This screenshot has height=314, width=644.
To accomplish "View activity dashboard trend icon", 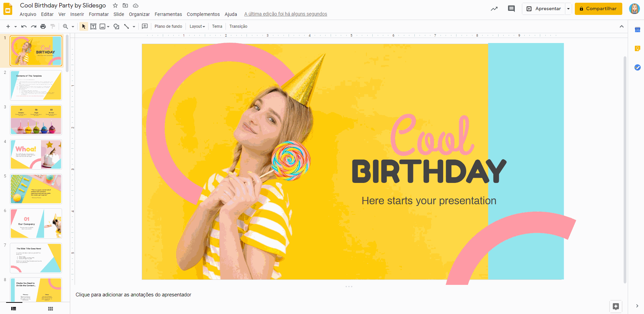I will [494, 9].
